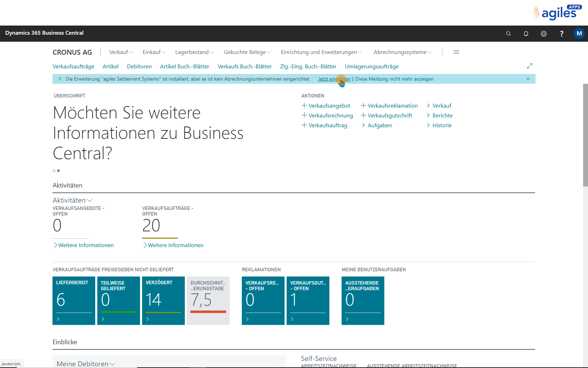Click Diese Meldung nicht mehr anzeigen
588x368 pixels.
pyautogui.click(x=394, y=79)
